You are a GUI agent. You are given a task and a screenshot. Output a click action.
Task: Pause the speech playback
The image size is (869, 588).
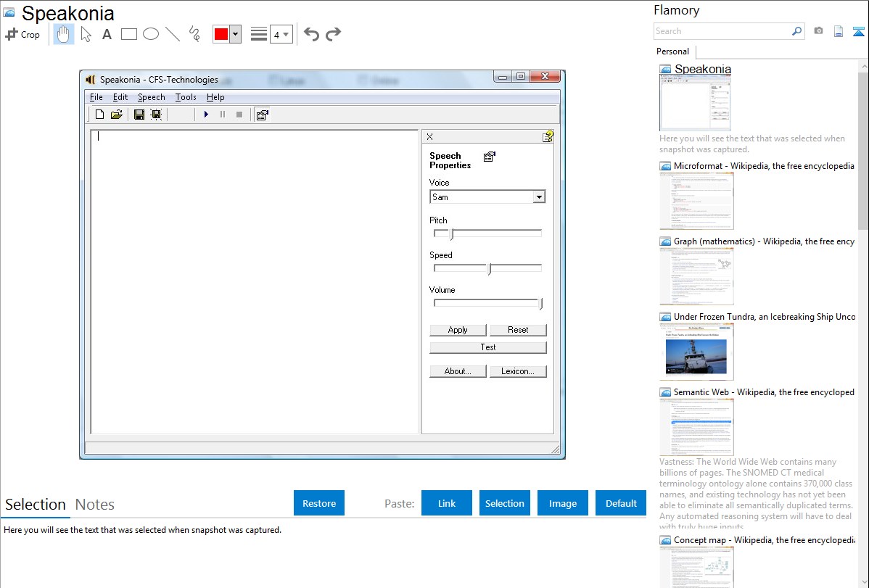click(x=223, y=114)
